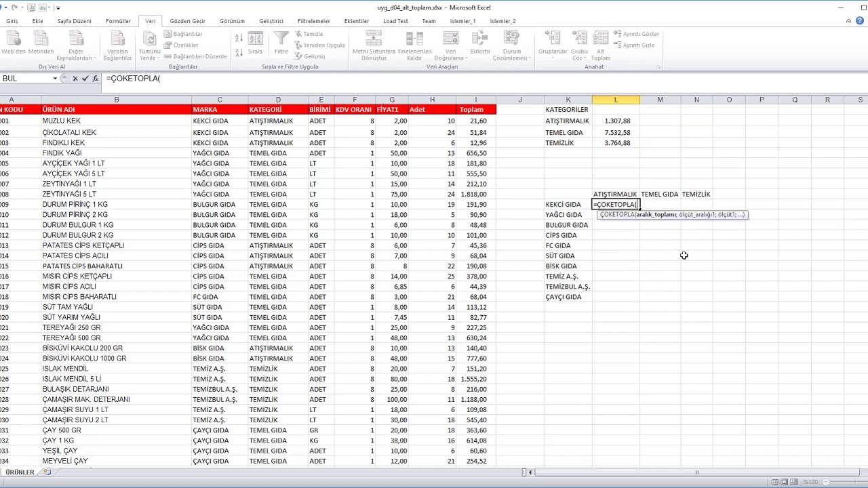
Task: Open Quick Access Toolbar customize dropdown
Action: click(x=58, y=8)
